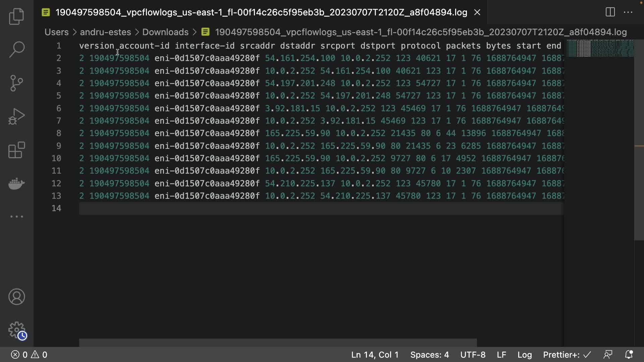The height and width of the screenshot is (362, 644).
Task: Open the Source Control view
Action: (x=16, y=83)
